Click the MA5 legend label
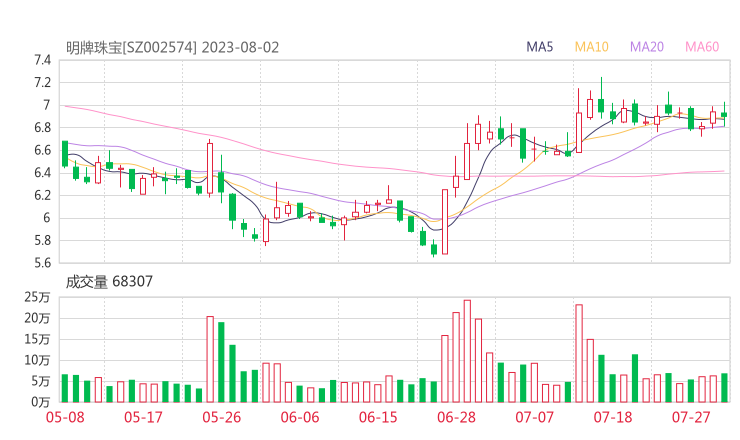Image resolution: width=740 pixels, height=440 pixels. [539, 47]
